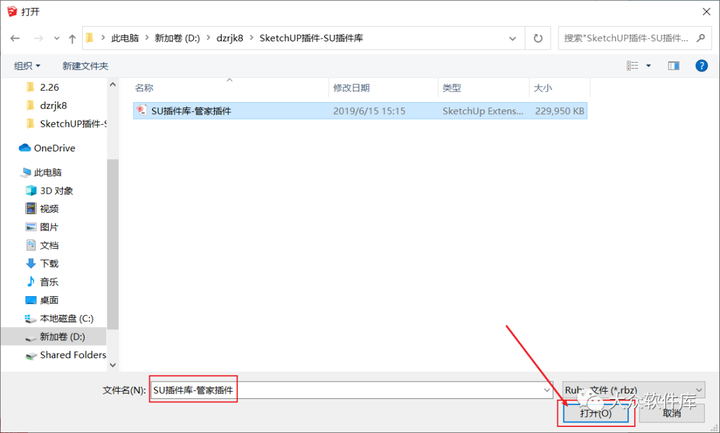Click the search magnifier icon
The height and width of the screenshot is (433, 720).
coord(701,38)
